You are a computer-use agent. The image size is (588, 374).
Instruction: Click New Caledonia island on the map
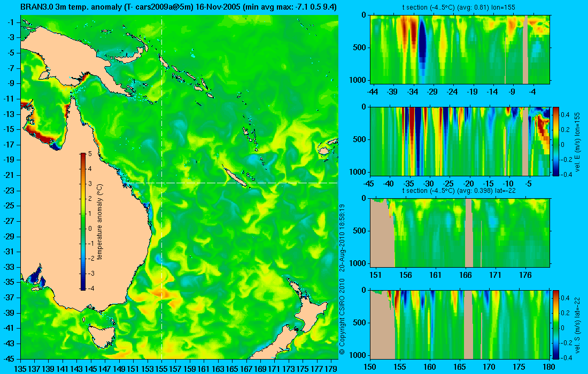point(234,176)
